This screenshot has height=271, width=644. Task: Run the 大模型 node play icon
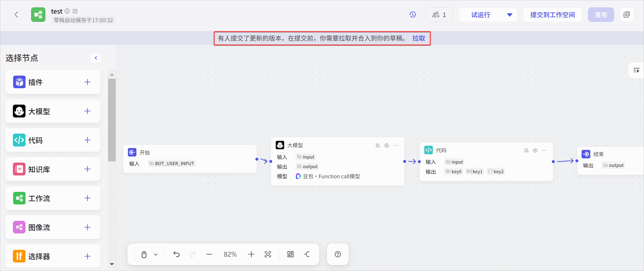point(387,145)
